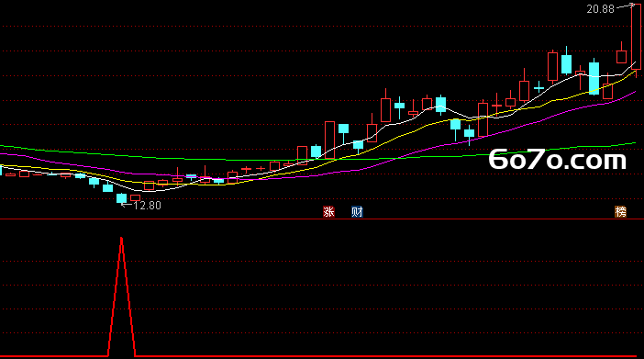This screenshot has height=359, width=644.
Task: Click the blue 财 marker icon
Action: [357, 212]
